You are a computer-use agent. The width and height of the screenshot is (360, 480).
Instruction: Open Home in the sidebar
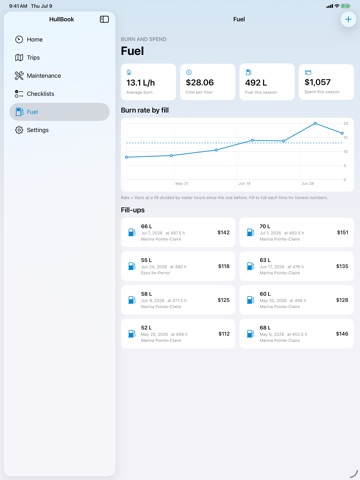59,39
